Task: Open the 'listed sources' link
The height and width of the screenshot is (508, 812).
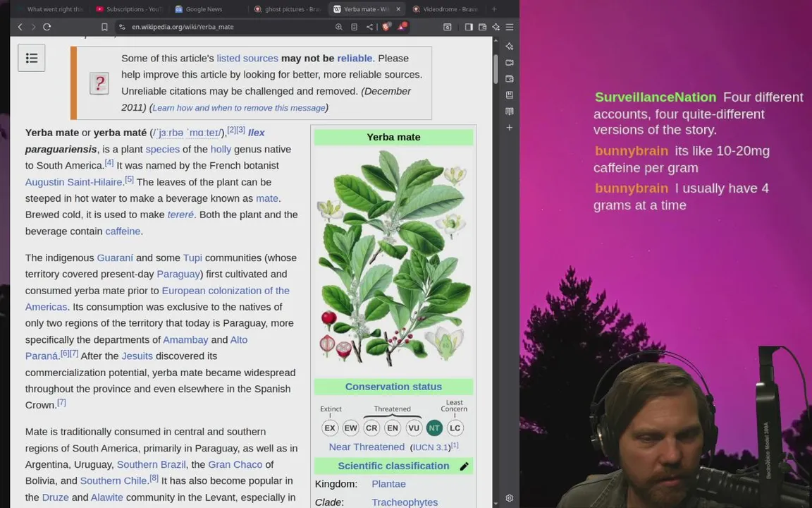Action: click(x=247, y=59)
